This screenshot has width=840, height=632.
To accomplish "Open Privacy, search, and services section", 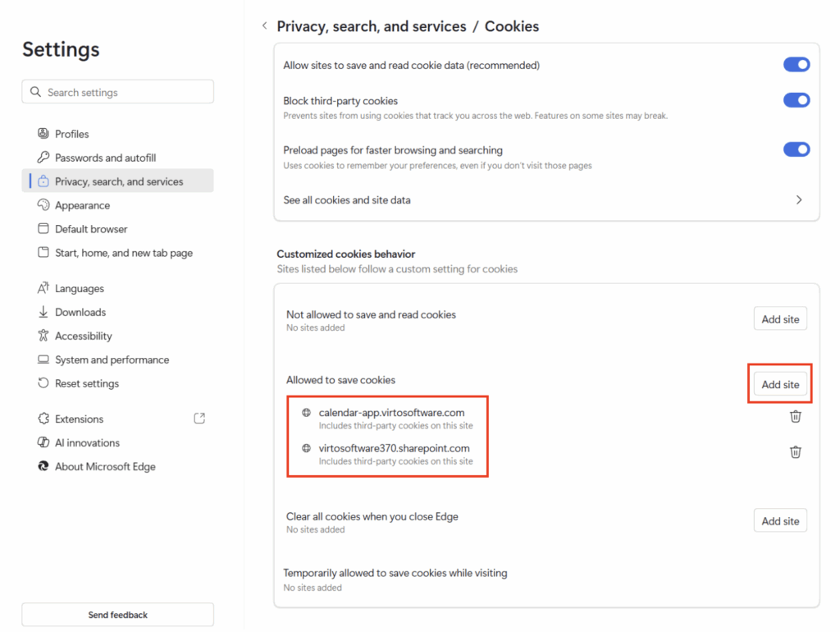I will click(x=119, y=181).
